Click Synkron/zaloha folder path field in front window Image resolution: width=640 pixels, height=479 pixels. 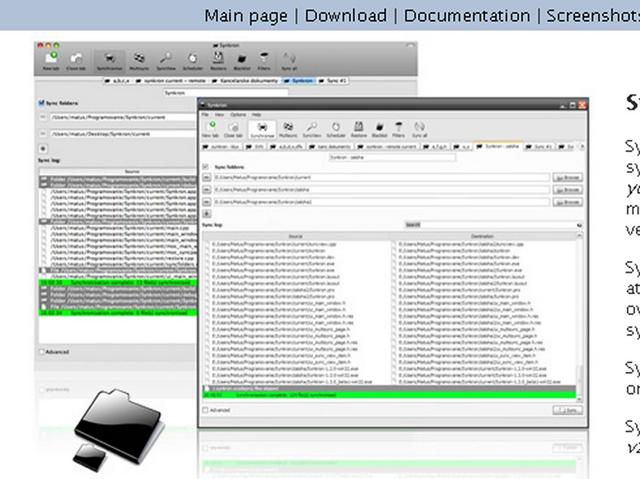point(382,190)
